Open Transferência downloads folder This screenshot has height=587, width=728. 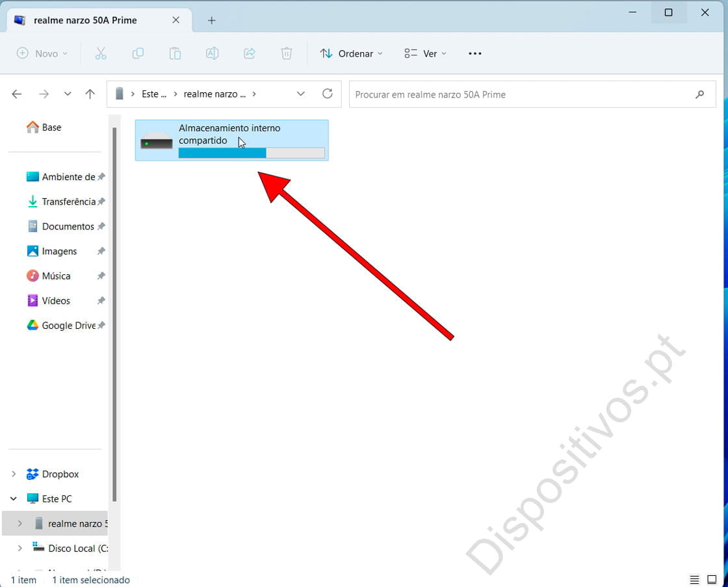(x=61, y=202)
